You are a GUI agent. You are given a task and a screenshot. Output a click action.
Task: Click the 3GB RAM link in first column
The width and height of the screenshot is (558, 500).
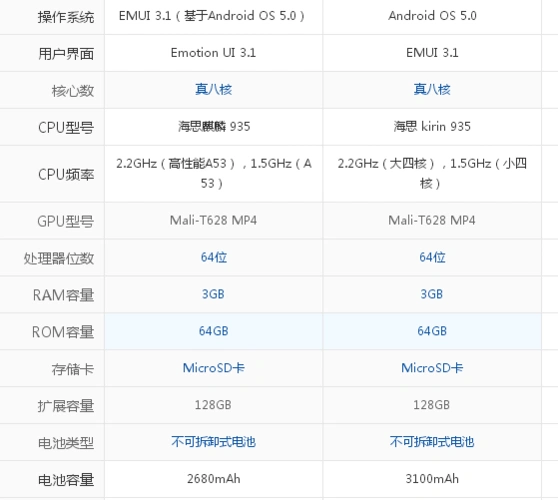pos(213,294)
